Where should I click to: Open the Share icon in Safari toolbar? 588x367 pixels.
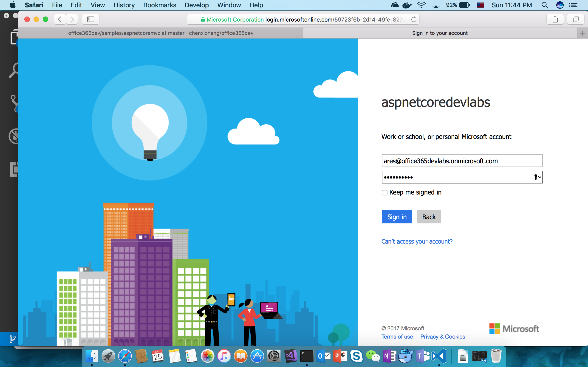pos(555,19)
